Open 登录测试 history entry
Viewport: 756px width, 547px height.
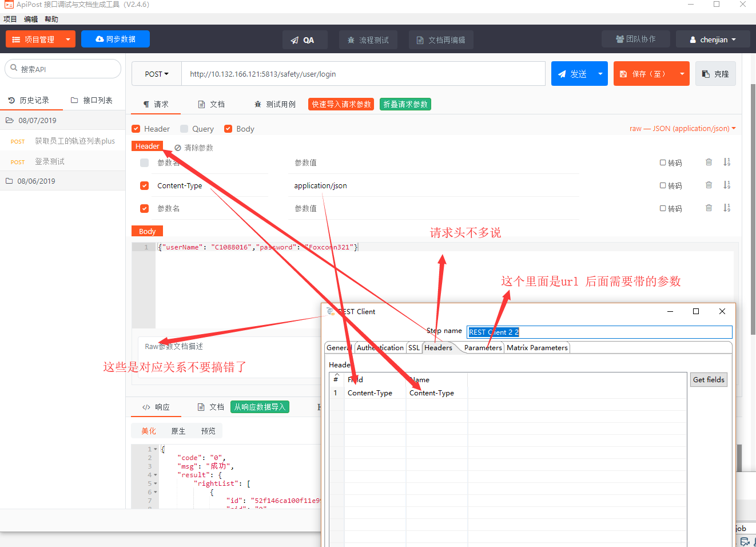pos(63,161)
